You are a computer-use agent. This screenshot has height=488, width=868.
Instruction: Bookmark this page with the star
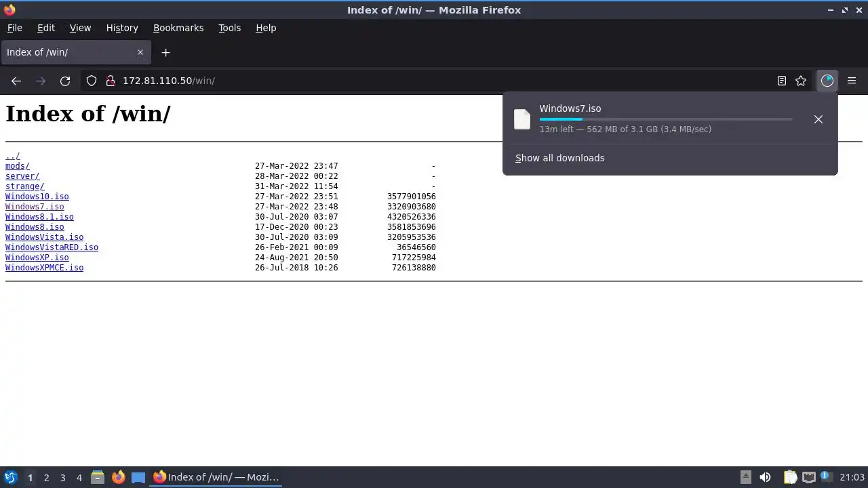click(x=801, y=81)
